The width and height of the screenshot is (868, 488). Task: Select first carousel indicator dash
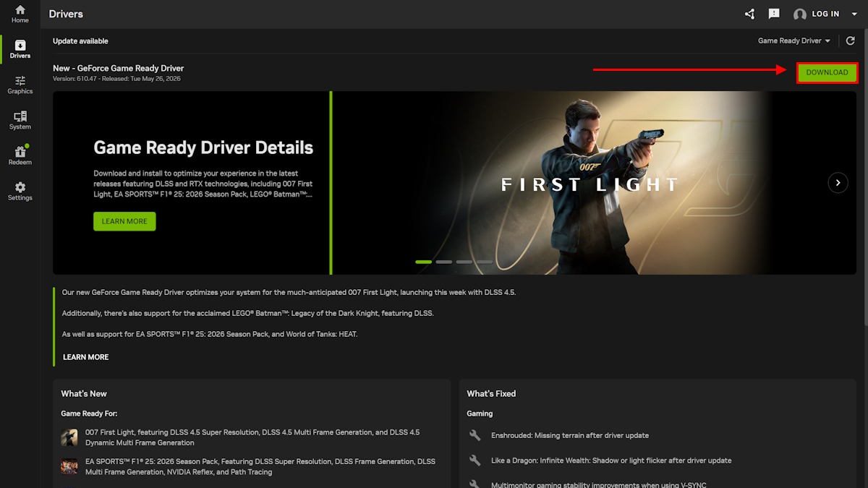pos(424,262)
